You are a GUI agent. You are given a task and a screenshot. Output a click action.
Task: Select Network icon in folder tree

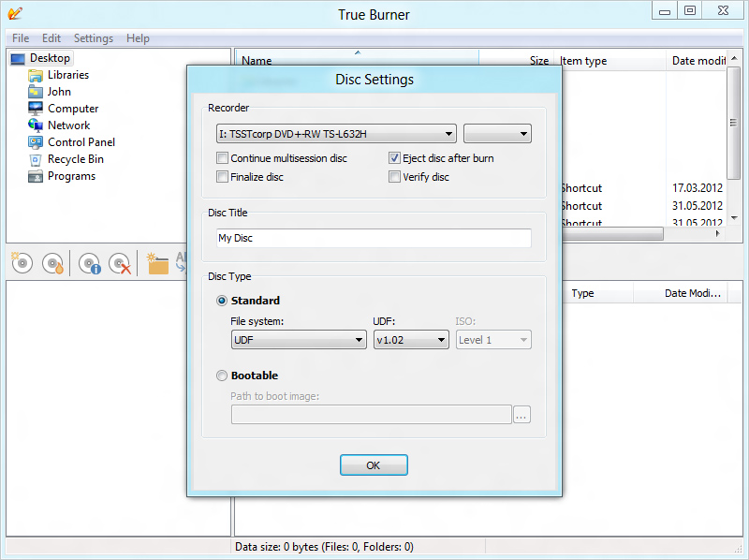tap(36, 125)
